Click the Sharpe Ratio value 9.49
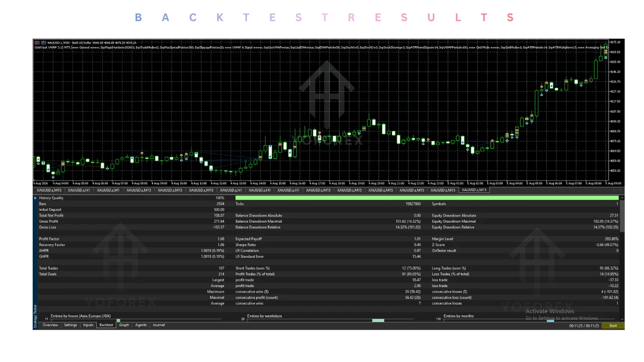This screenshot has height=362, width=644. (x=417, y=245)
